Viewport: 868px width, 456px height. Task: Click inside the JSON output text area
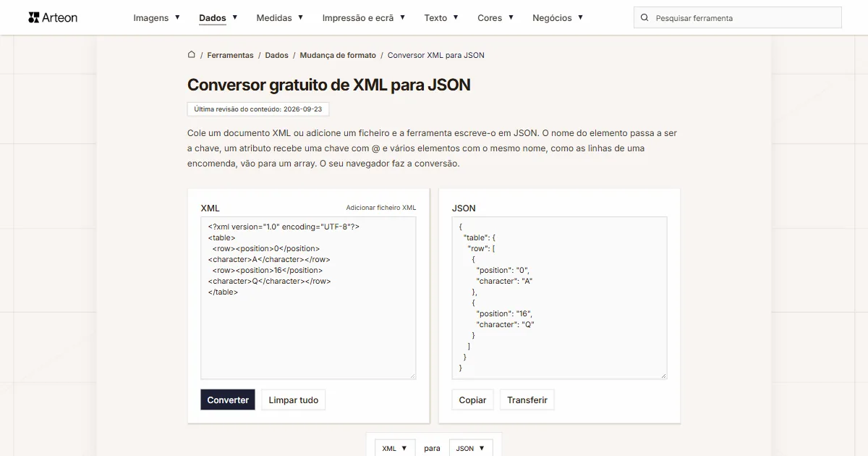(x=559, y=297)
